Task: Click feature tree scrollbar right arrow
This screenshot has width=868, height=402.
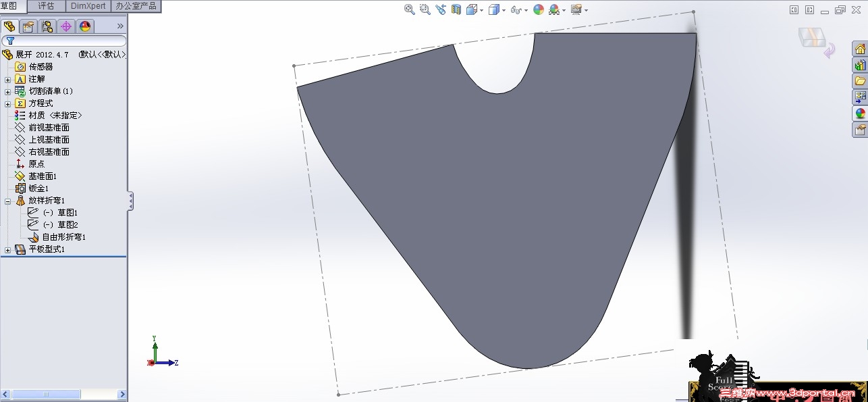Action: pos(122,394)
